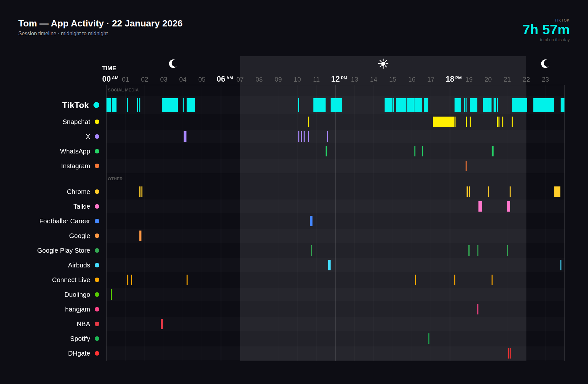Click the yellow dot beside Chrome

pyautogui.click(x=97, y=192)
